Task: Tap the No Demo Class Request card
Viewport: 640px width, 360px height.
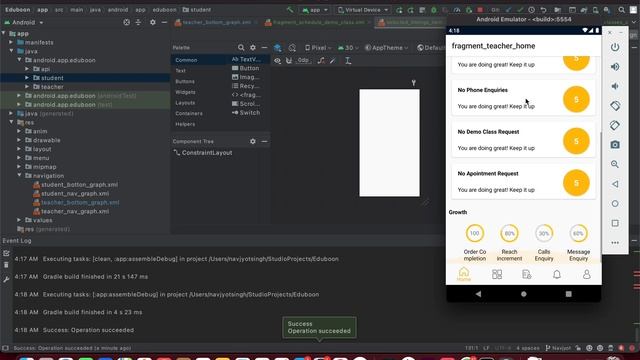Action: [x=523, y=140]
